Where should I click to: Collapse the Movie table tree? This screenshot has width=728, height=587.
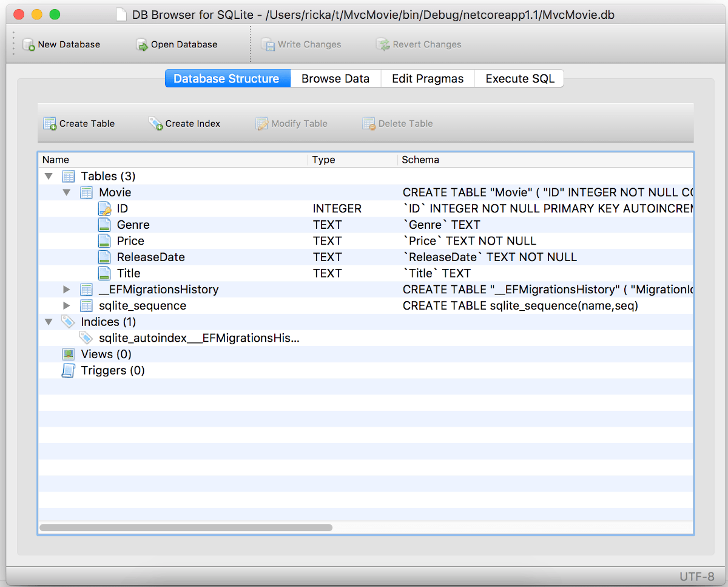tap(67, 192)
